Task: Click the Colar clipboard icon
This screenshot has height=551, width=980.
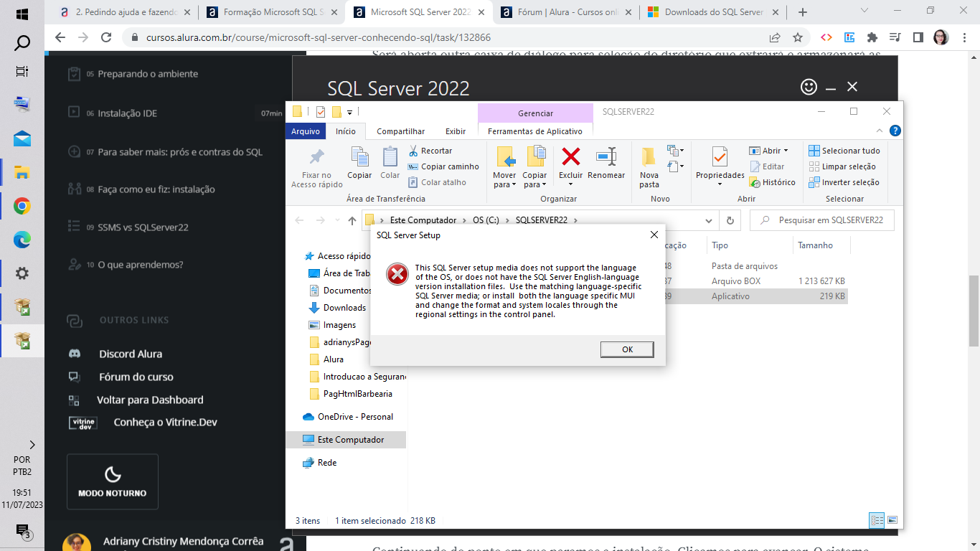Action: point(390,157)
